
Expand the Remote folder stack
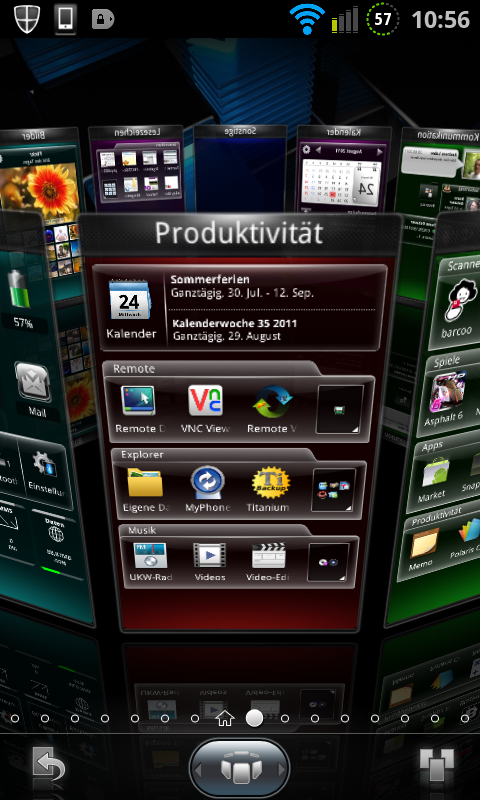click(x=340, y=409)
